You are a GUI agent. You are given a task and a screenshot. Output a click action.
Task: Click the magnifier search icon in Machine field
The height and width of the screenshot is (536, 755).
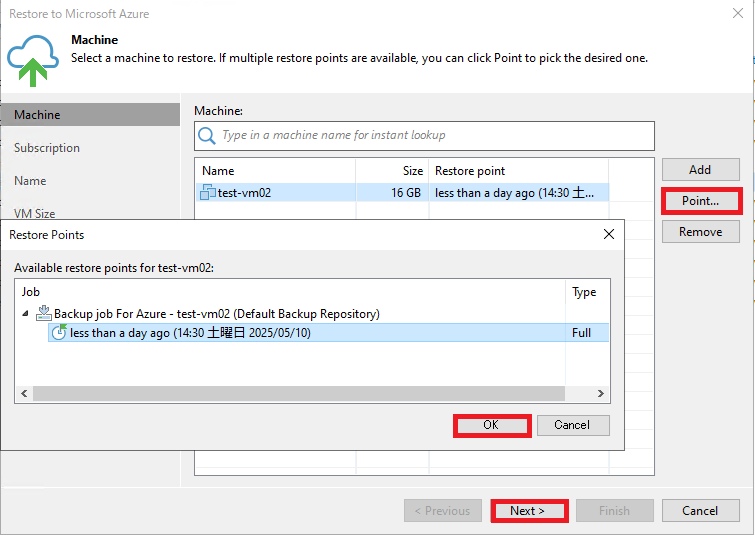click(x=207, y=135)
